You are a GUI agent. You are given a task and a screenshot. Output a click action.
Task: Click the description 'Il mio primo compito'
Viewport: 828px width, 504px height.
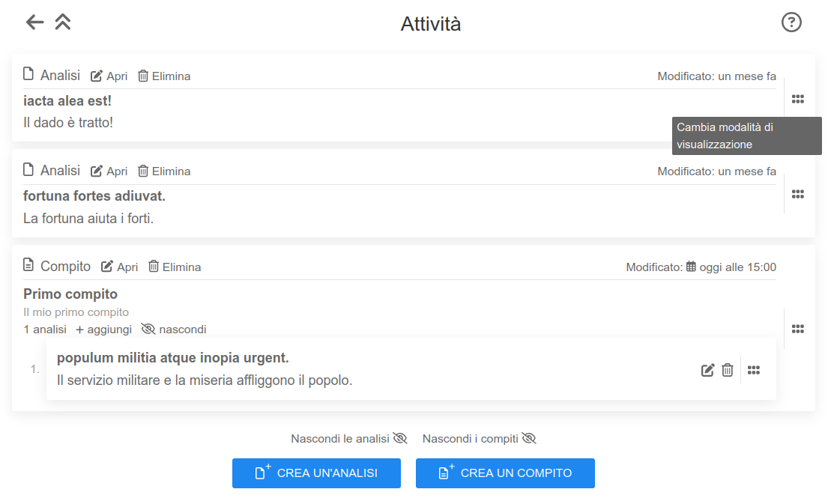pos(76,312)
